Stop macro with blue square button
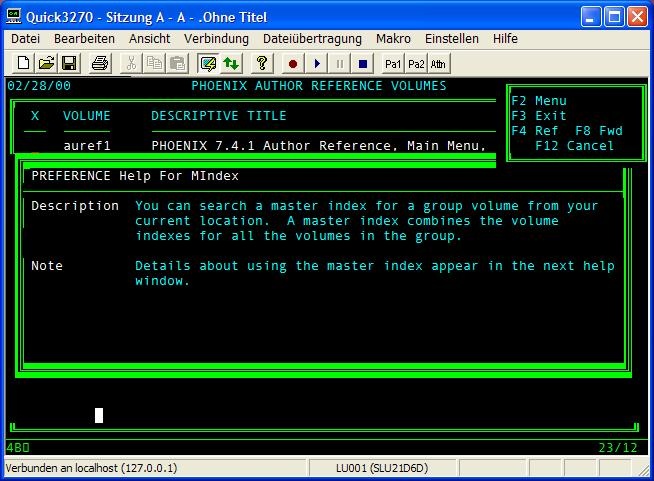 click(363, 63)
